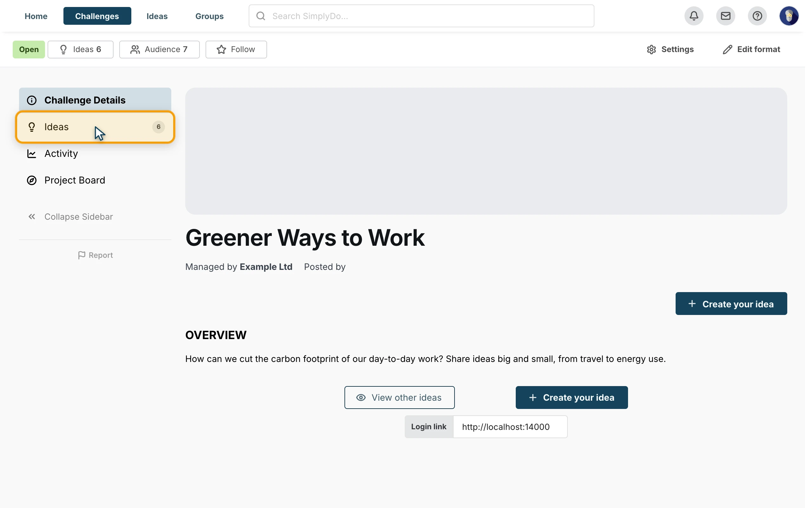Select Challenge Details in sidebar
This screenshot has height=508, width=812.
click(x=95, y=100)
